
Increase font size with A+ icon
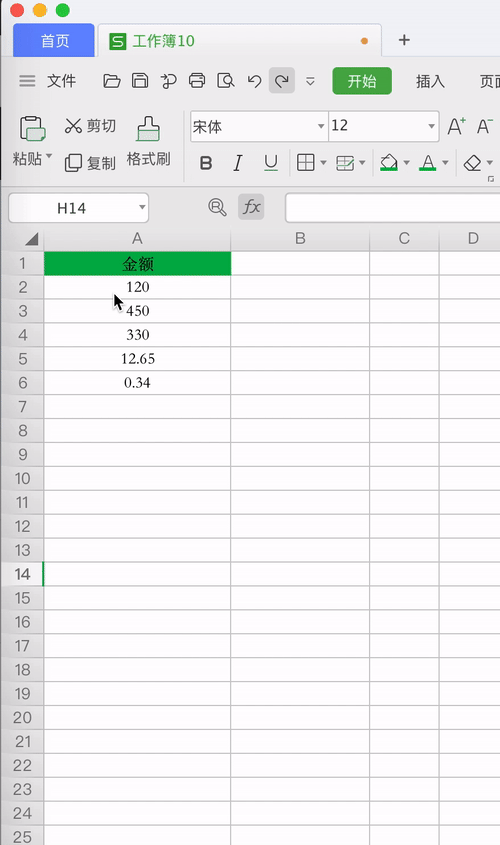(456, 126)
